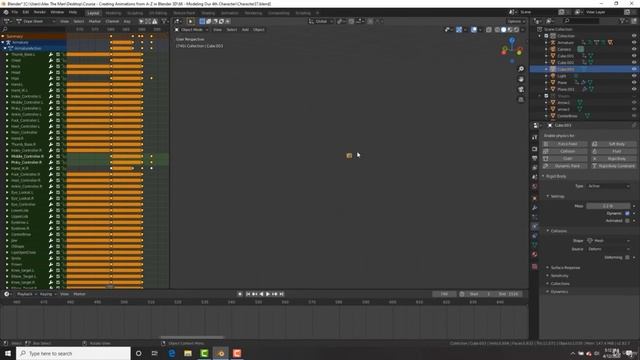Click the Mass value field
The height and width of the screenshot is (360, 640).
(608, 206)
